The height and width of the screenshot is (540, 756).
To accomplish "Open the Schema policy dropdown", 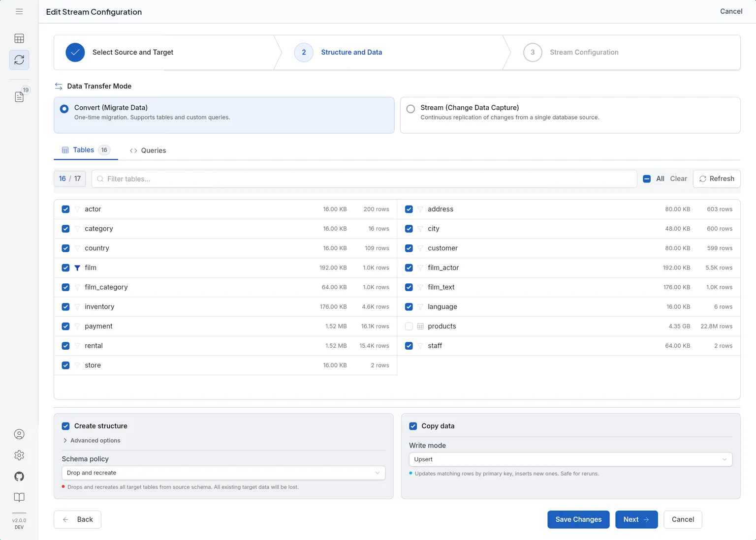I will [223, 473].
